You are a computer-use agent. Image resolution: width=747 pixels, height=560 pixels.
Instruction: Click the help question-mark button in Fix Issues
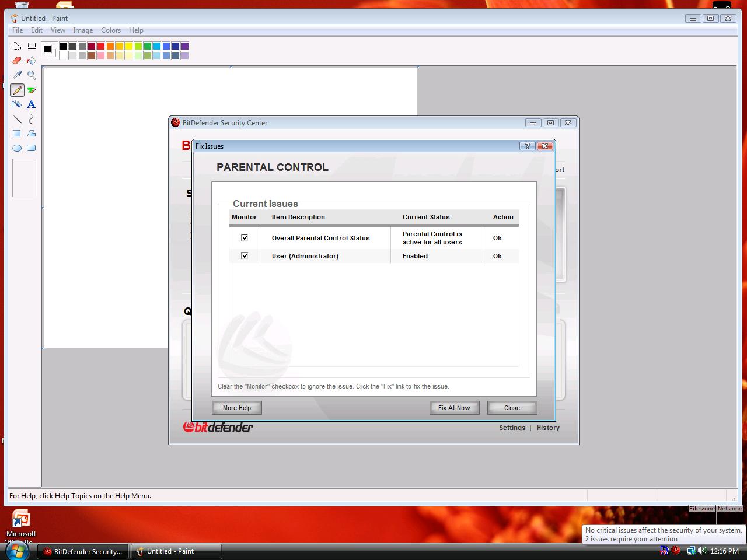tap(527, 146)
